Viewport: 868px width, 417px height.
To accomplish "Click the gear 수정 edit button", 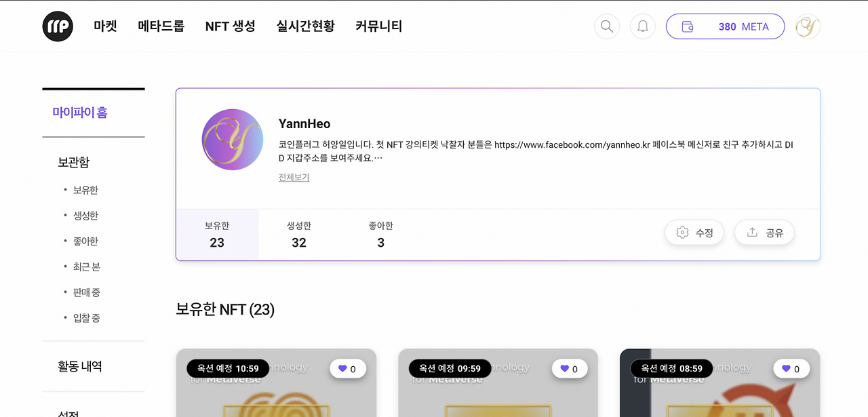I will click(x=694, y=233).
